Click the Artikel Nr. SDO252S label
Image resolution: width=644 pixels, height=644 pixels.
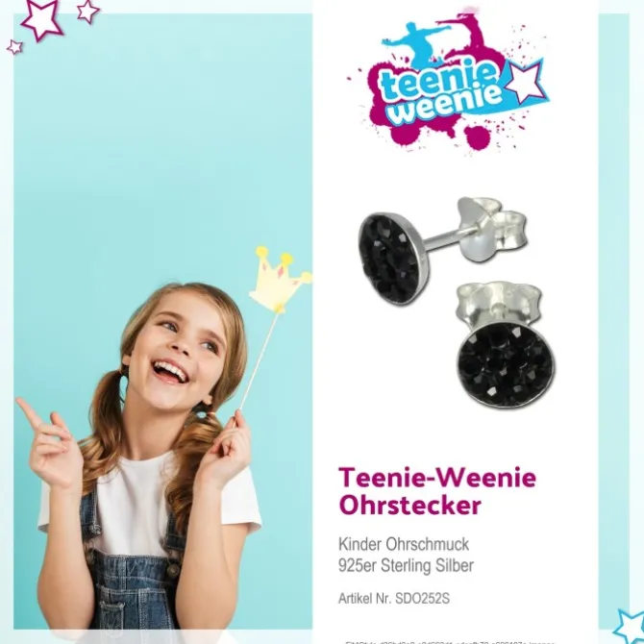click(394, 599)
